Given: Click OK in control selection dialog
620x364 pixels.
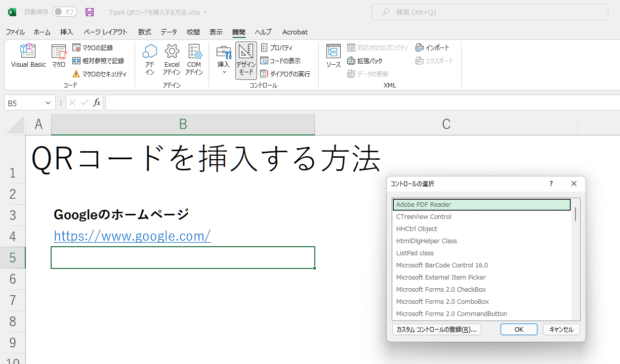Looking at the screenshot, I should click(x=519, y=329).
